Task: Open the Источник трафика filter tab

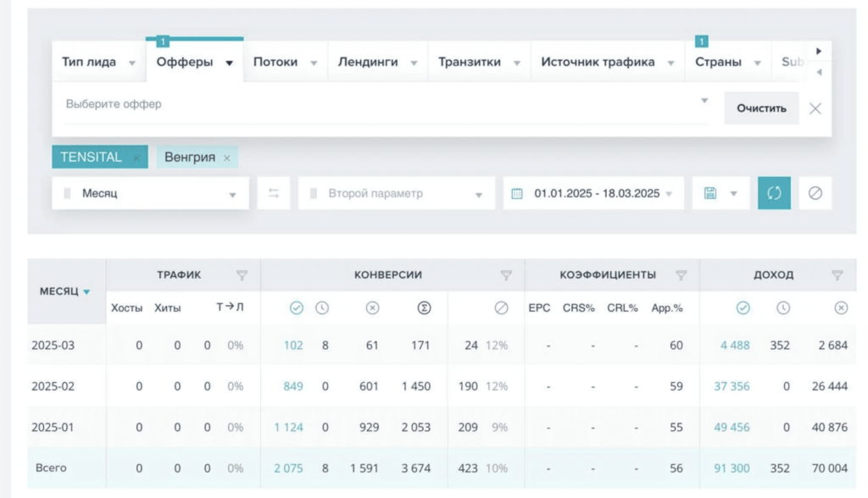Action: [608, 62]
